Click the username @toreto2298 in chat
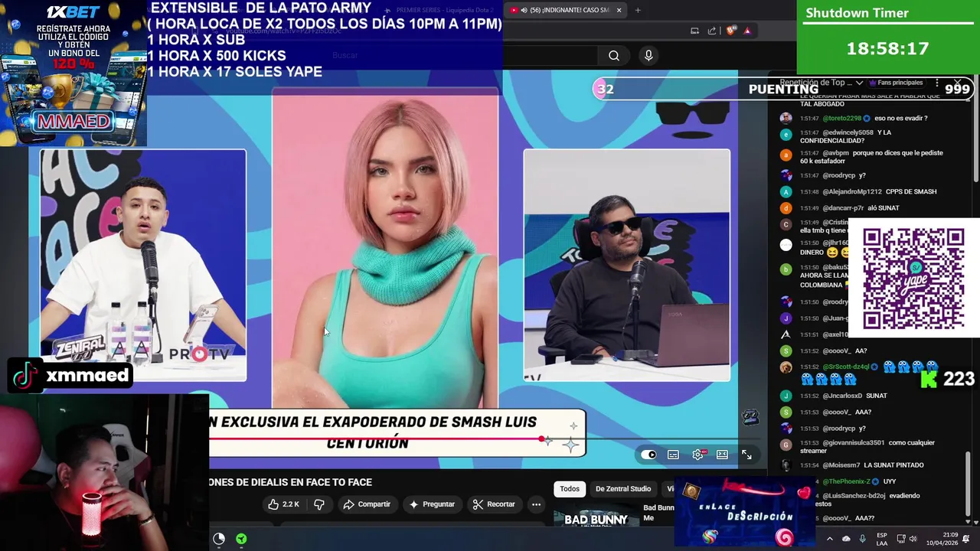Image resolution: width=980 pixels, height=551 pixels. click(x=843, y=119)
